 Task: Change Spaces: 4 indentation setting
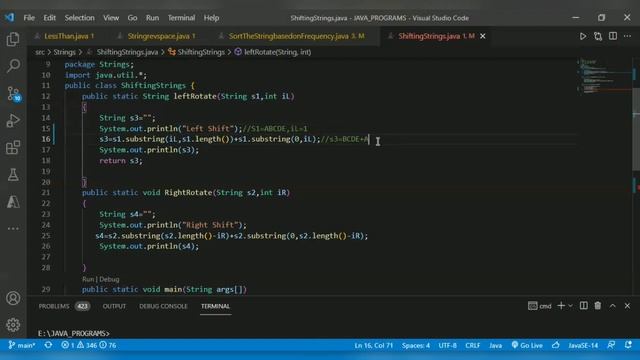pyautogui.click(x=416, y=345)
